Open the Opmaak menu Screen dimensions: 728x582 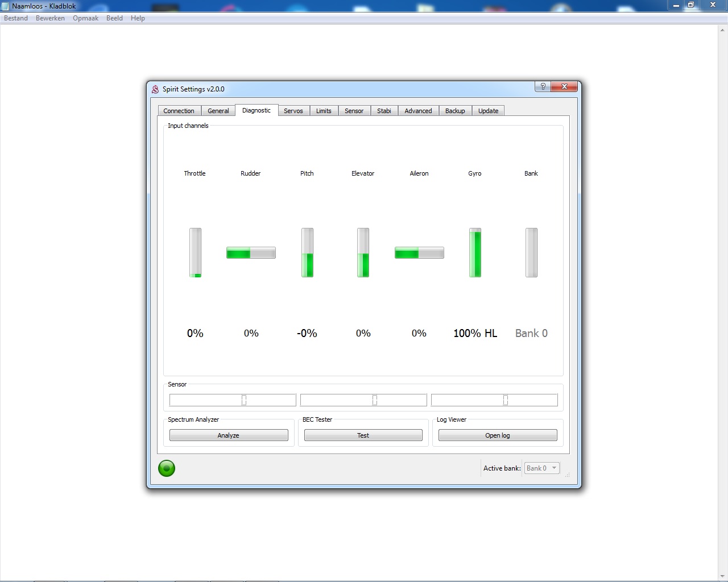click(x=85, y=18)
